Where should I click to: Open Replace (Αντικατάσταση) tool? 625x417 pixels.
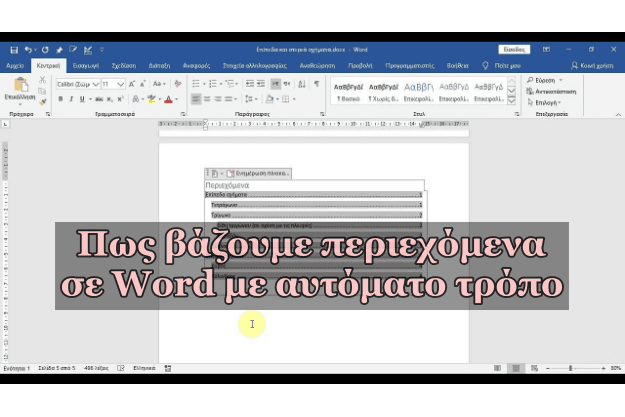point(552,91)
